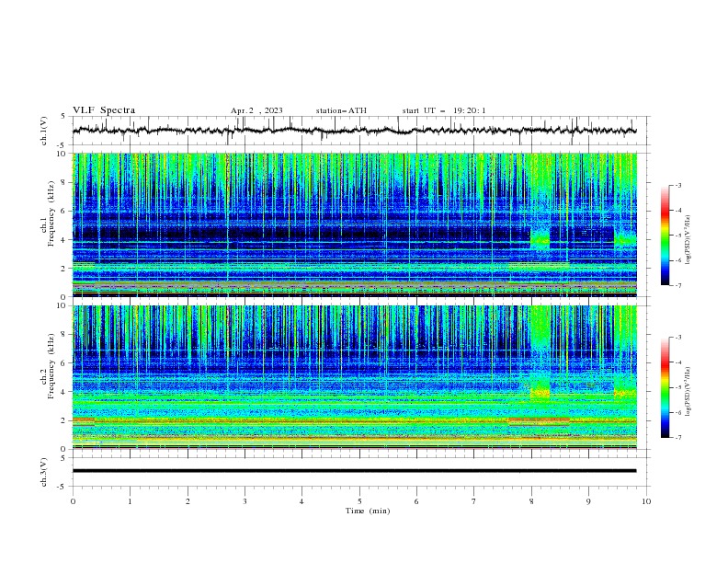Click the ch.2 'Frequency (kHz)' axis label

51,367
